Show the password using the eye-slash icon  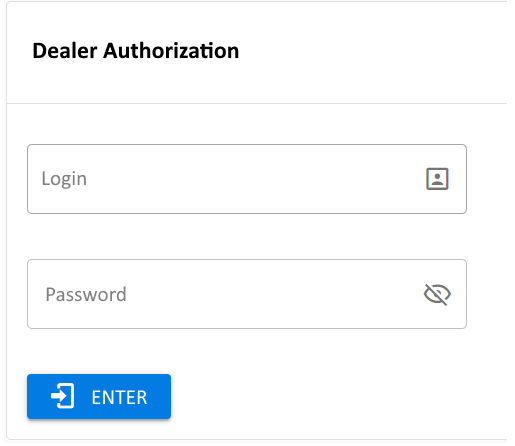[437, 294]
